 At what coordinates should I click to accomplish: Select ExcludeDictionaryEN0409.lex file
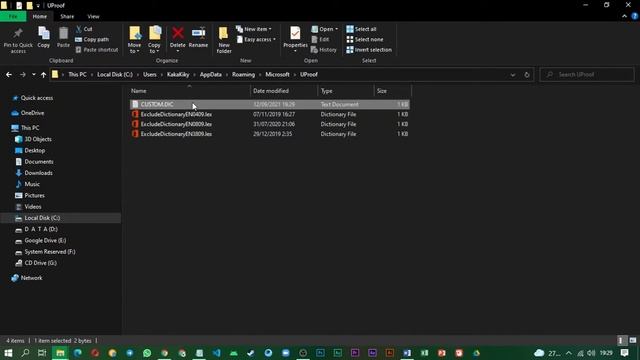click(269, 114)
